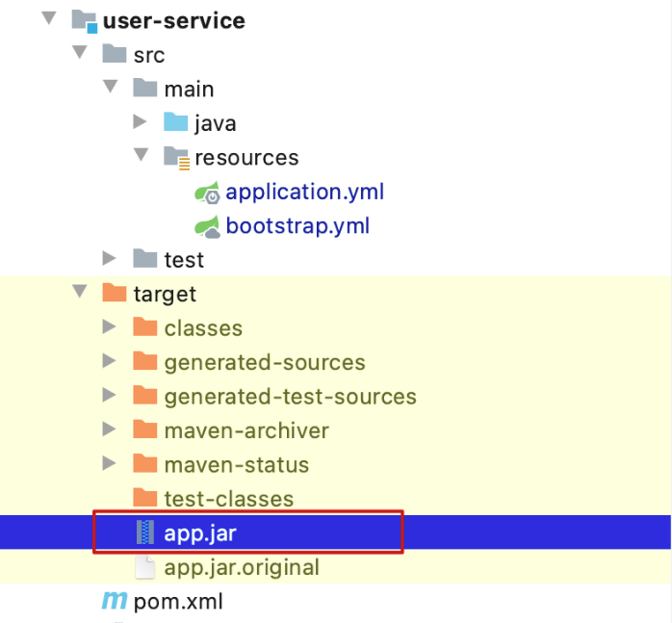Click the Spring cloud icon beside bootstrap.yml
Image resolution: width=672 pixels, height=623 pixels.
[x=207, y=226]
